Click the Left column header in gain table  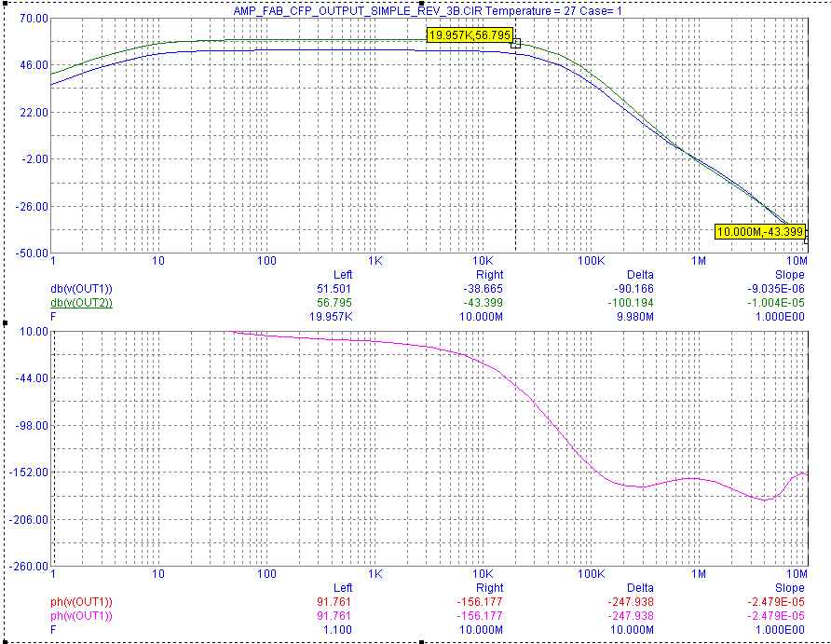342,275
